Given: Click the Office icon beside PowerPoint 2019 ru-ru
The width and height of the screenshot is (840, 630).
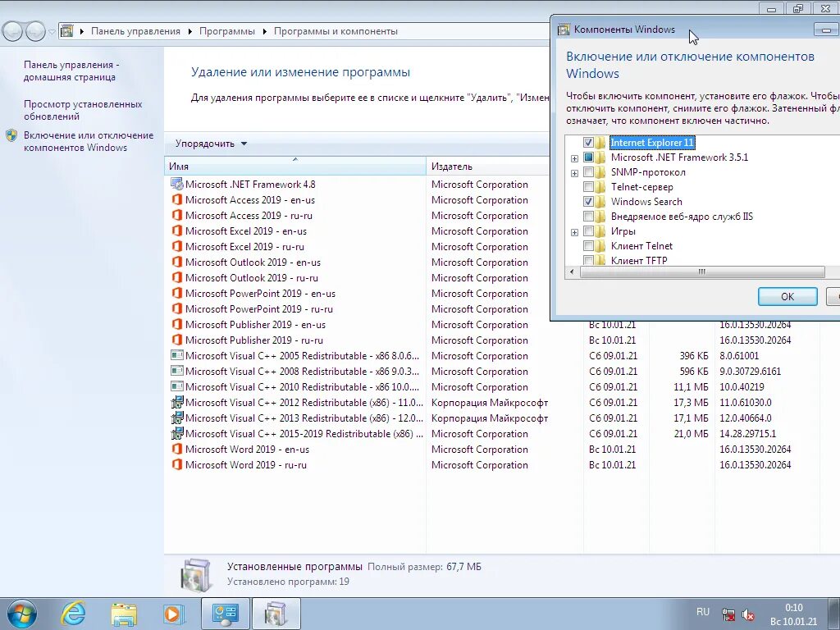Looking at the screenshot, I should (x=177, y=308).
